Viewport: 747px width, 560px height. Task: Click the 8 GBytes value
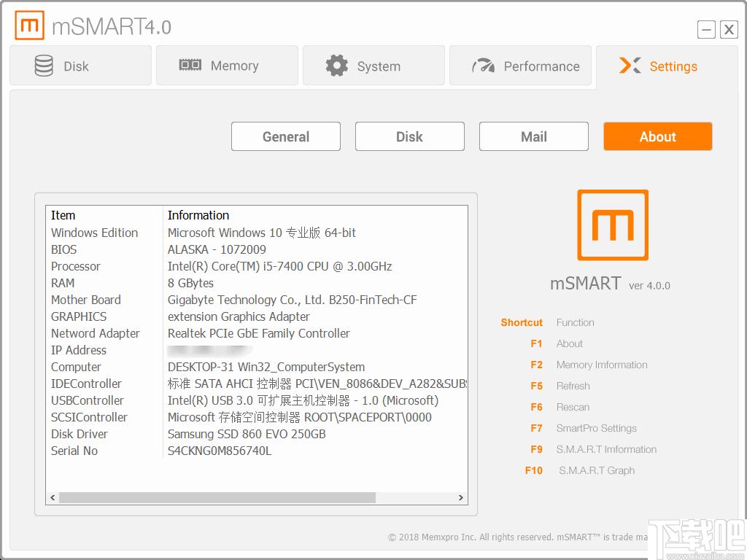coord(190,283)
